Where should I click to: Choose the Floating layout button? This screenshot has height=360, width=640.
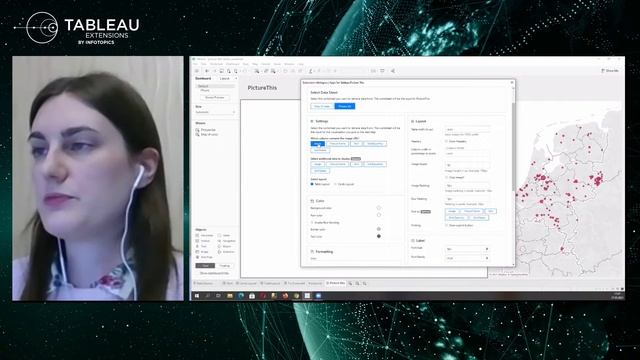(x=224, y=266)
